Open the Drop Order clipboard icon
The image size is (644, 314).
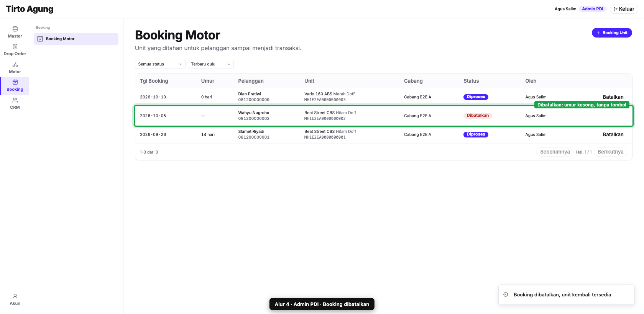pos(15,46)
